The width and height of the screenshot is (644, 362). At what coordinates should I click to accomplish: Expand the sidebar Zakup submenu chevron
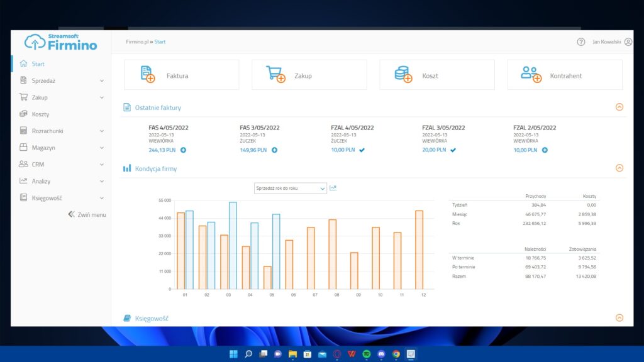pyautogui.click(x=101, y=97)
